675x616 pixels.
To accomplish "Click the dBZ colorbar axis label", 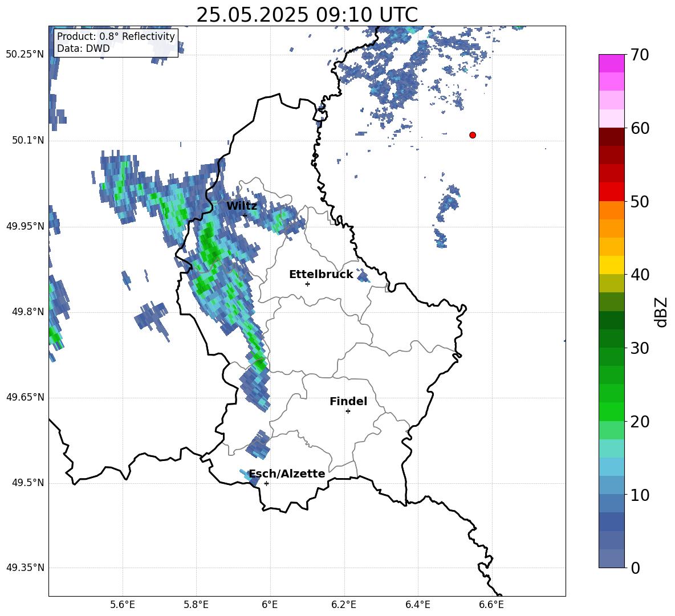I will point(661,312).
